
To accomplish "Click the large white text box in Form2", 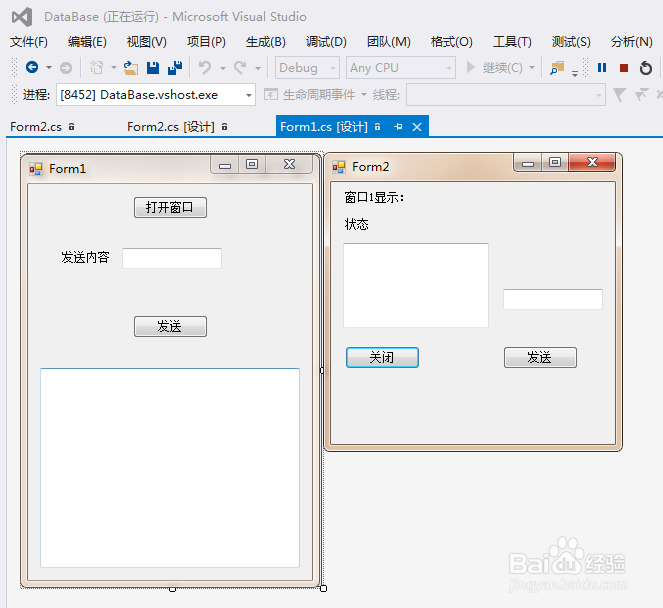I will (x=416, y=285).
